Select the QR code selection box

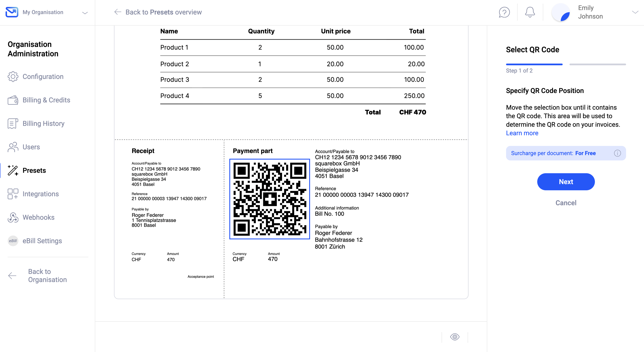(x=269, y=199)
